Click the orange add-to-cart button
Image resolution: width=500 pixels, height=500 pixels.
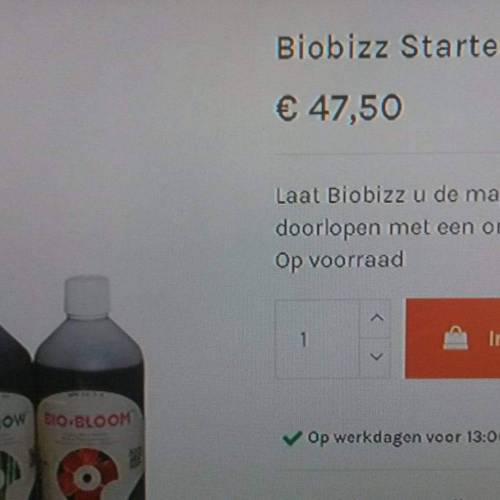click(453, 339)
